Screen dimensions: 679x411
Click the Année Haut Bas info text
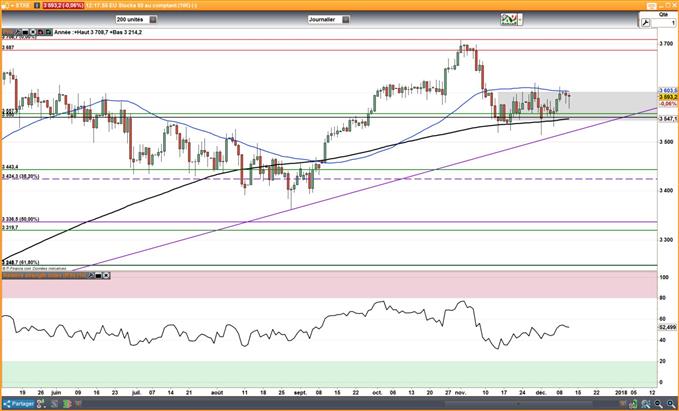[x=98, y=32]
